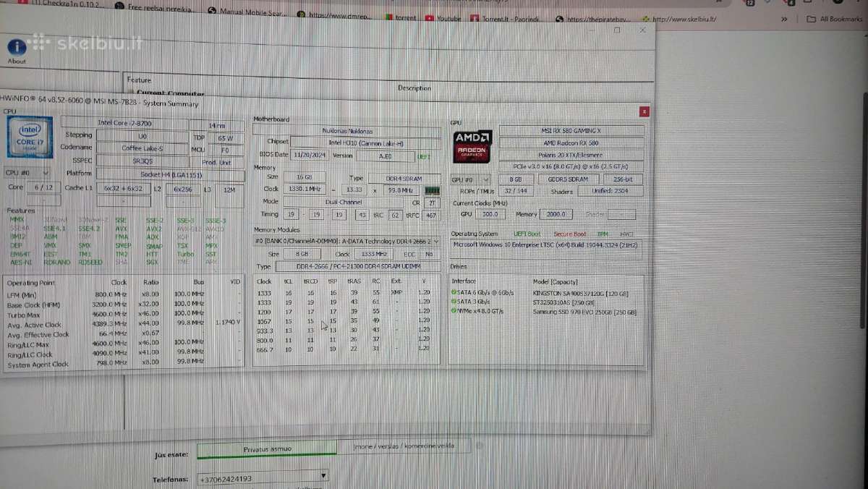Click the 12M L3 cache field
This screenshot has height=489, width=868.
click(x=229, y=190)
